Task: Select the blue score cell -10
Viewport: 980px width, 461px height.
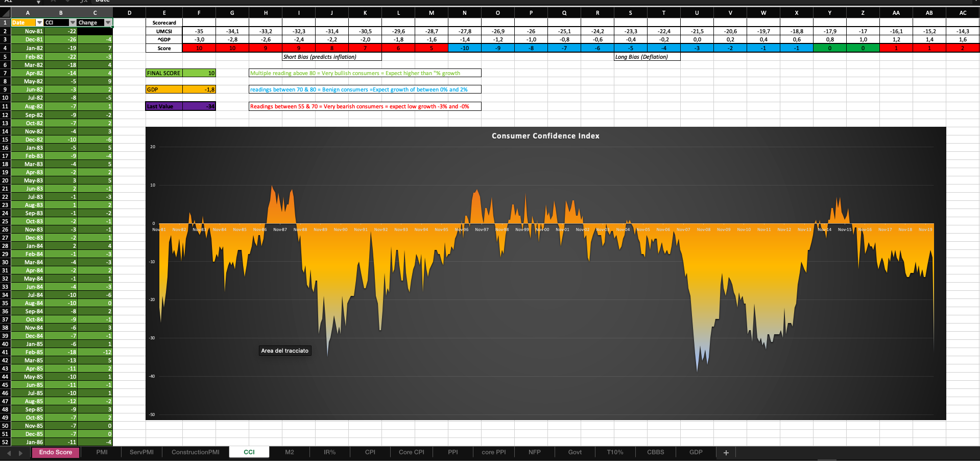Action: (465, 48)
